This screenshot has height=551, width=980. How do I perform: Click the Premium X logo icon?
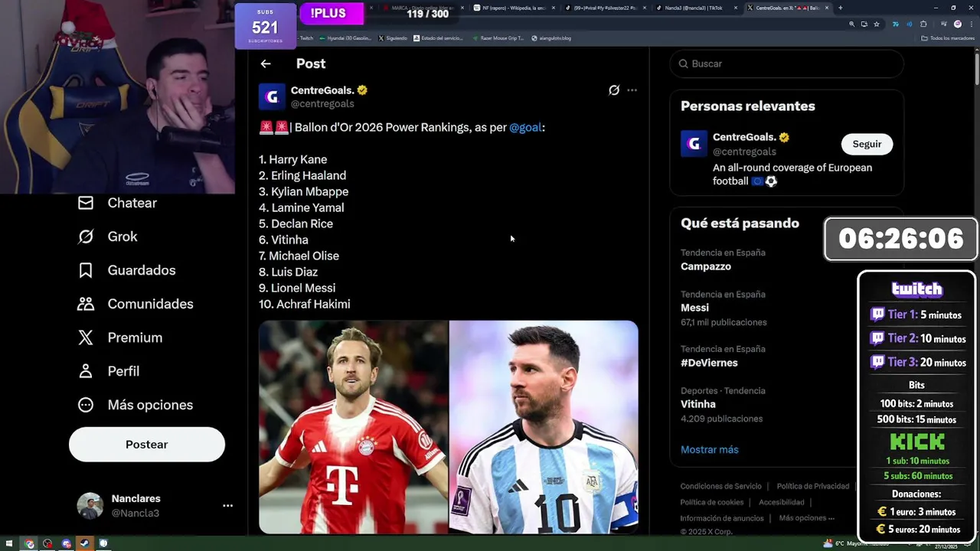click(x=86, y=337)
